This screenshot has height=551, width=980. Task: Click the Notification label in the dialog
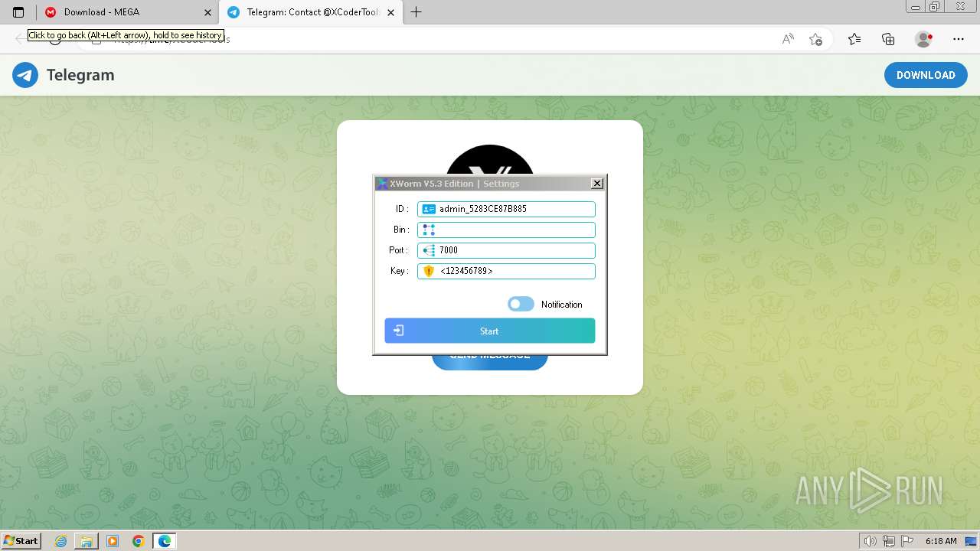pyautogui.click(x=562, y=305)
